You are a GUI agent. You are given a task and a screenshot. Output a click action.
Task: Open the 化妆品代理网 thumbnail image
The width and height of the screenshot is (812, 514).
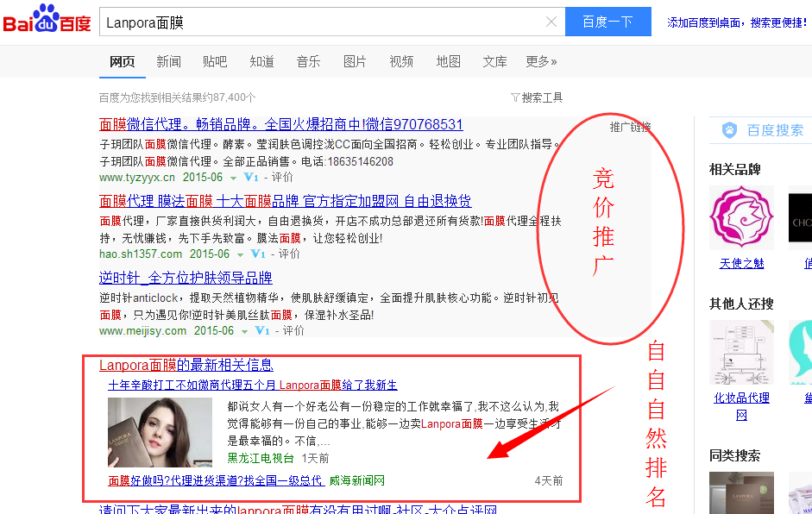click(x=741, y=353)
